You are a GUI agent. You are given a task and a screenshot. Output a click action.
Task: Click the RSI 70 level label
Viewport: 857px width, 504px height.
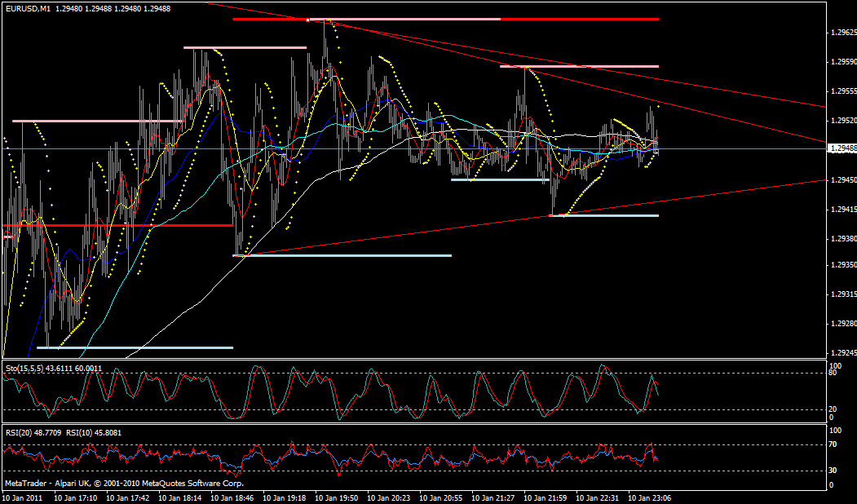[833, 445]
